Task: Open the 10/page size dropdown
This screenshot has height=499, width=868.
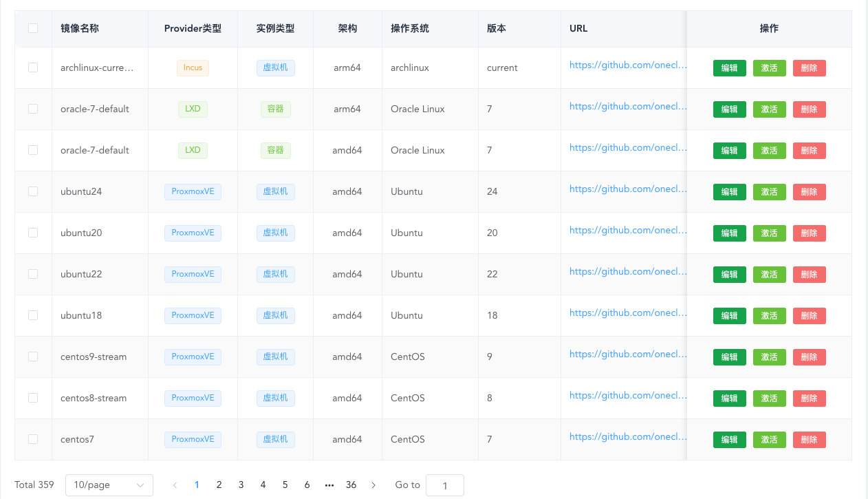Action: point(109,485)
